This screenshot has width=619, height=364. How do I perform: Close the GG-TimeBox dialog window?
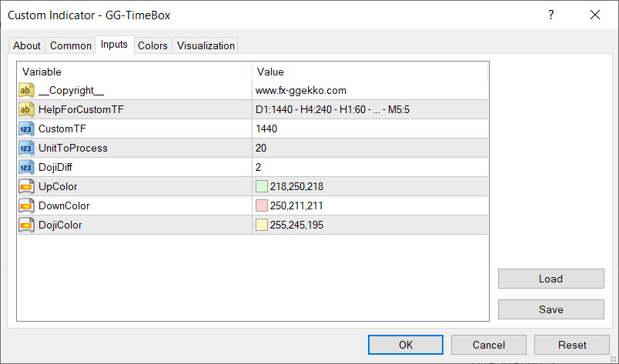click(595, 15)
